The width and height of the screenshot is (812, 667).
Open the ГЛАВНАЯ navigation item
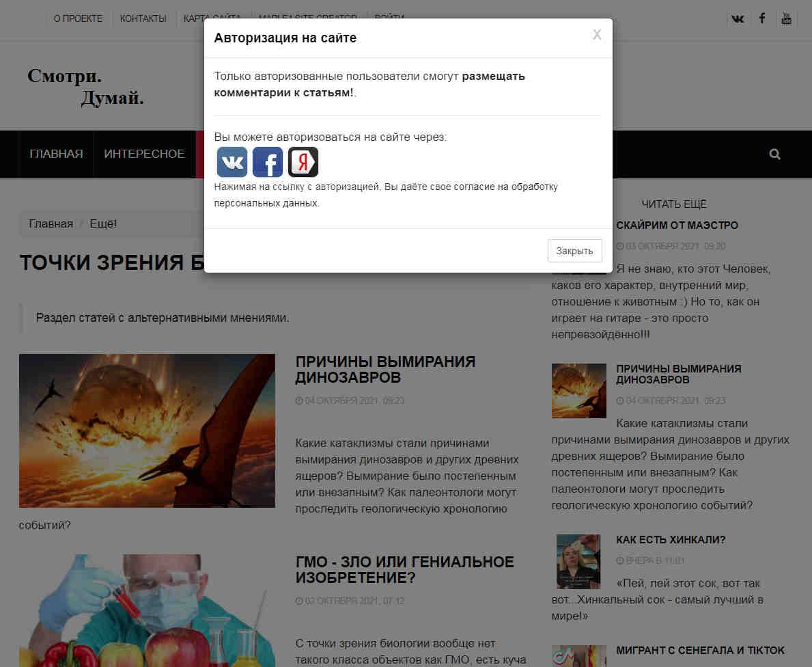[56, 154]
